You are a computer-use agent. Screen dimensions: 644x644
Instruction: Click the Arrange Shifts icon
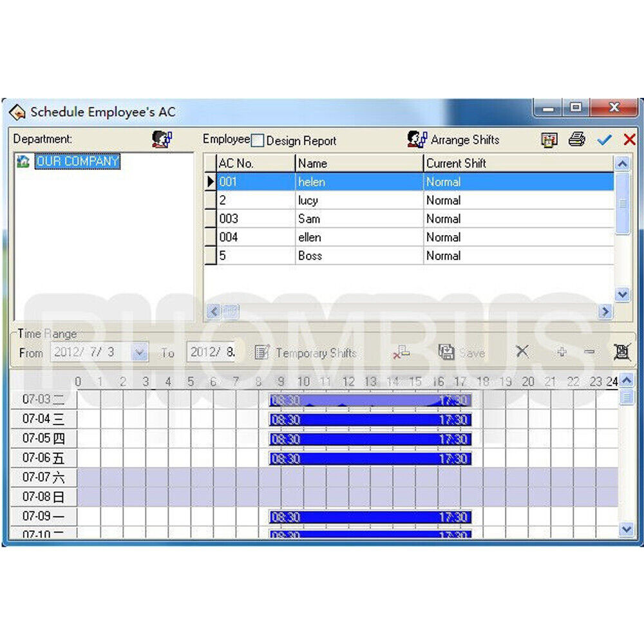(x=417, y=139)
